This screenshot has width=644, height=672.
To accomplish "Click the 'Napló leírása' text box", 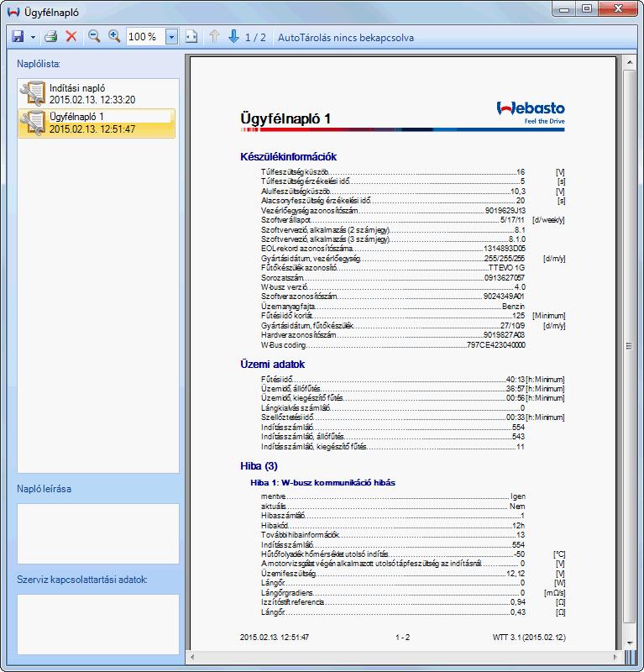I will pos(98,533).
